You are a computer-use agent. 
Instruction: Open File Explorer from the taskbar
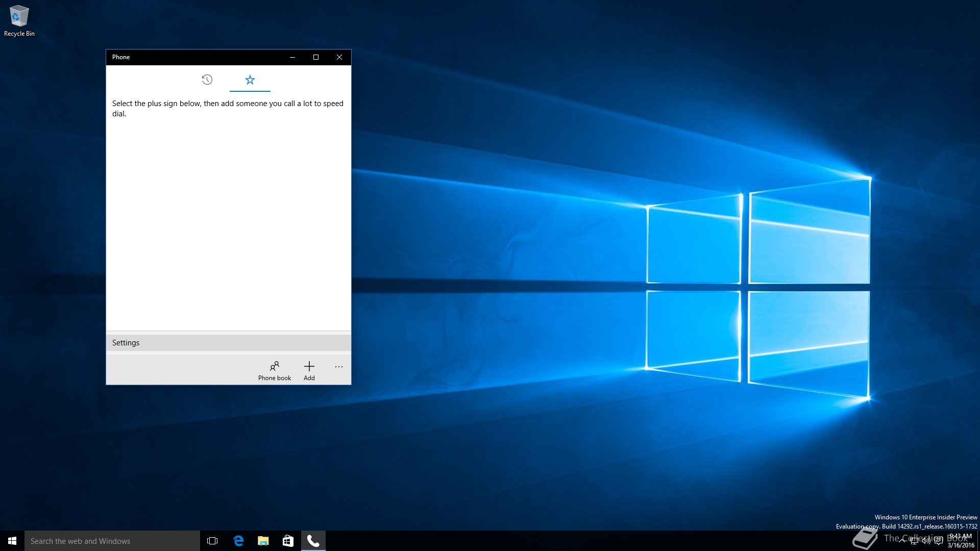263,541
